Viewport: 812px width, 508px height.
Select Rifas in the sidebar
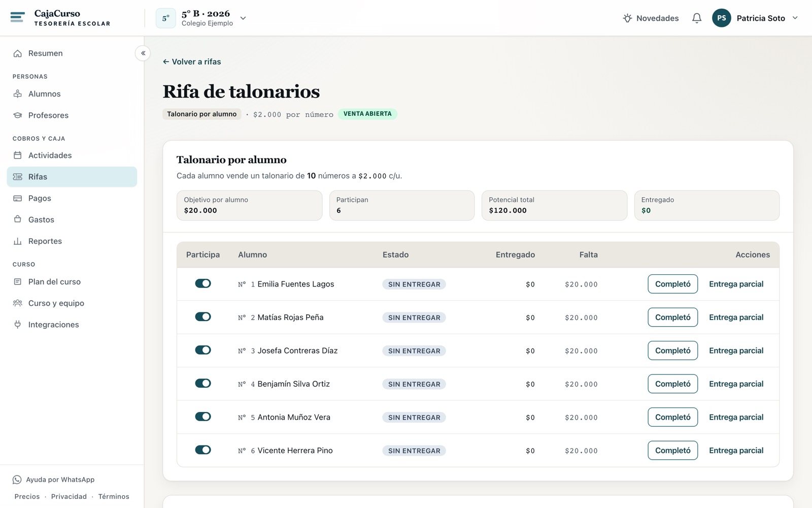pyautogui.click(x=72, y=177)
